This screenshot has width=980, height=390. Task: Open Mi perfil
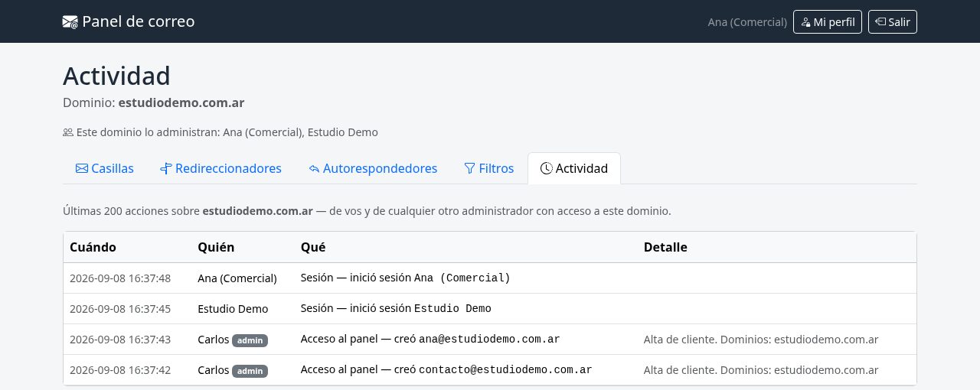click(x=828, y=21)
